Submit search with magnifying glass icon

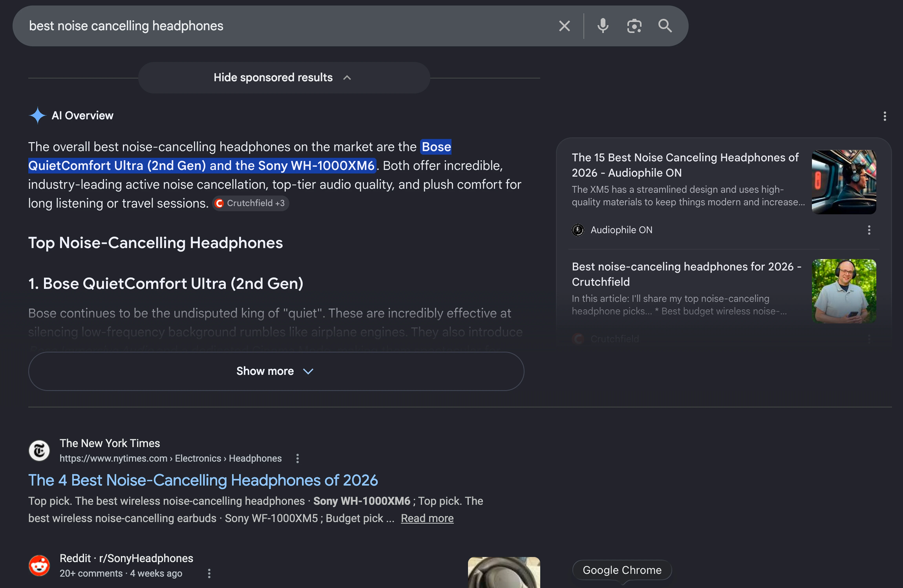(x=665, y=26)
